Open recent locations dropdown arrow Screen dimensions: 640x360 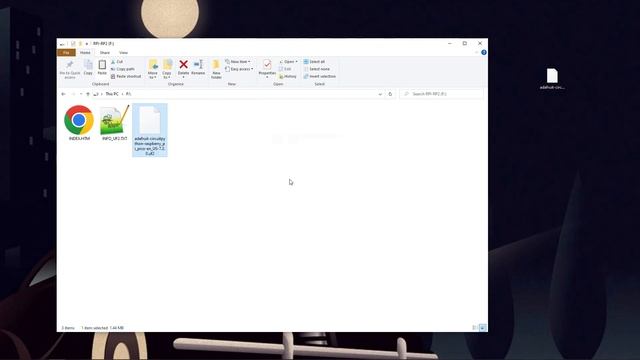[x=81, y=94]
